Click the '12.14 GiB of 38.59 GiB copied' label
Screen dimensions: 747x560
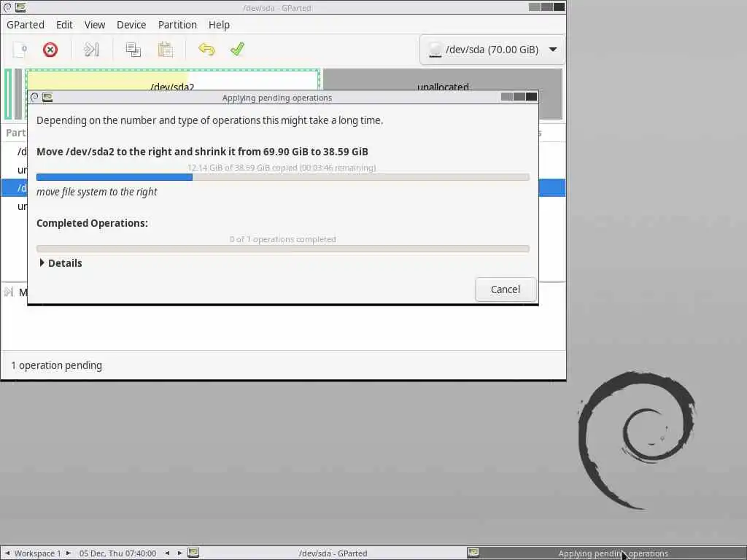pos(282,168)
